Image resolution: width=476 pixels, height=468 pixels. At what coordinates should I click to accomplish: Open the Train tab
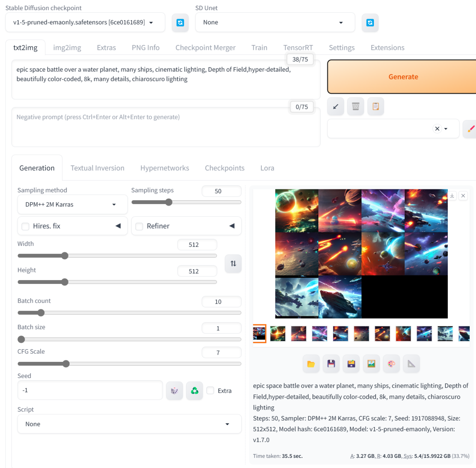(x=259, y=48)
